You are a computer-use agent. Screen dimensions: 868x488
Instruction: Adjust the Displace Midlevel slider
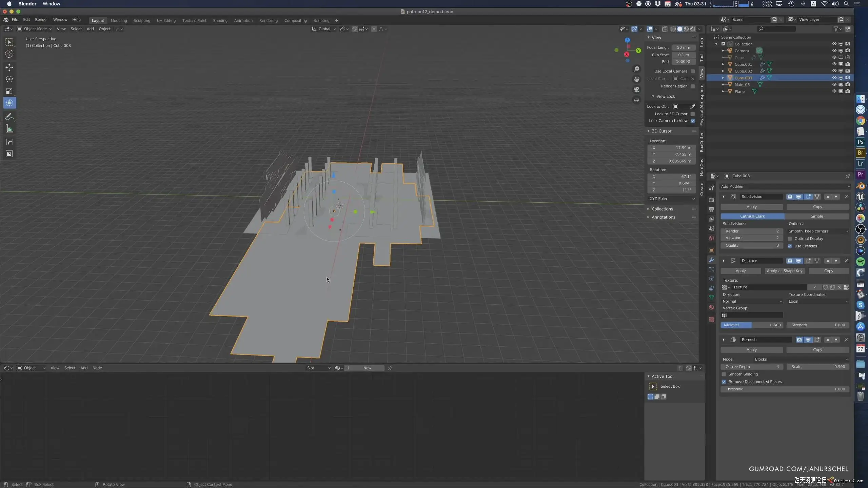click(752, 325)
